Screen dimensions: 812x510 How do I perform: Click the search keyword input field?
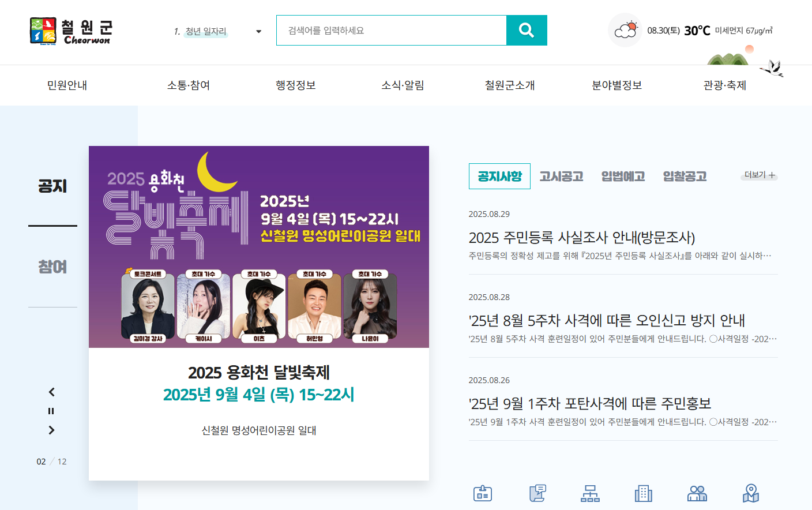click(392, 31)
